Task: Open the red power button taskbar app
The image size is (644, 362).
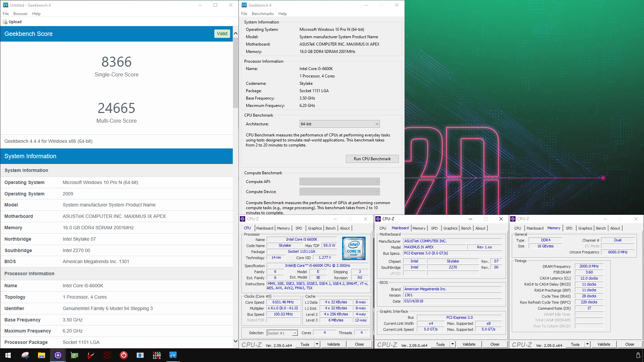Action: coord(124,355)
